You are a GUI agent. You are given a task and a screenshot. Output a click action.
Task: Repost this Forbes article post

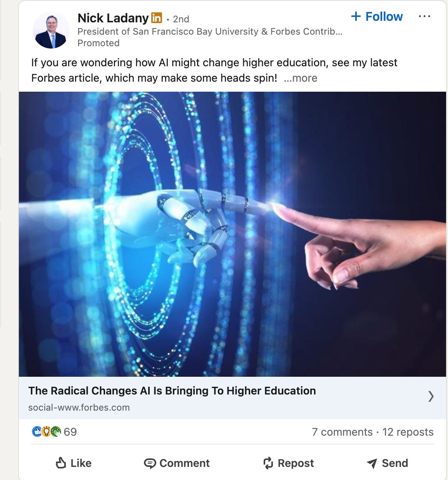tap(288, 463)
